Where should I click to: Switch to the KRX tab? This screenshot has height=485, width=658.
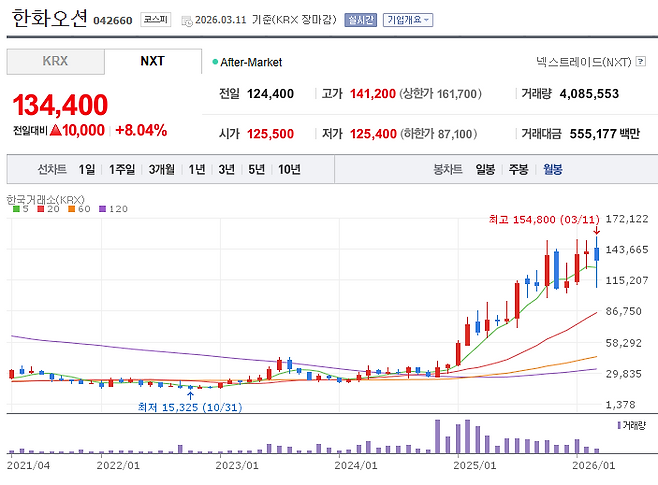55,61
